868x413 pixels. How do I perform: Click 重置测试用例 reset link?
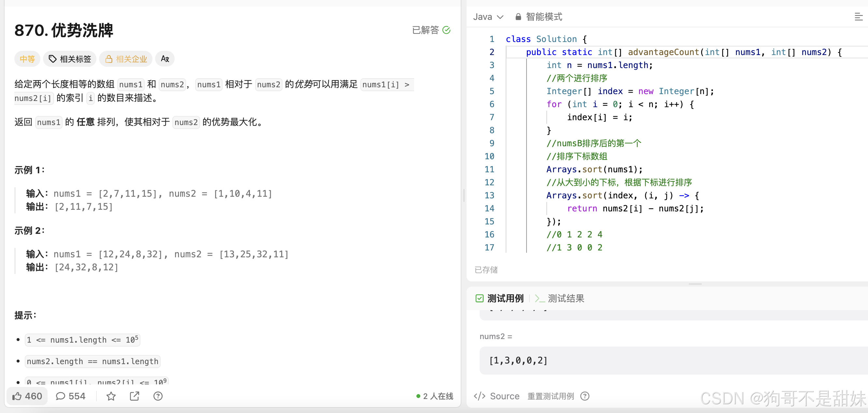click(x=551, y=396)
